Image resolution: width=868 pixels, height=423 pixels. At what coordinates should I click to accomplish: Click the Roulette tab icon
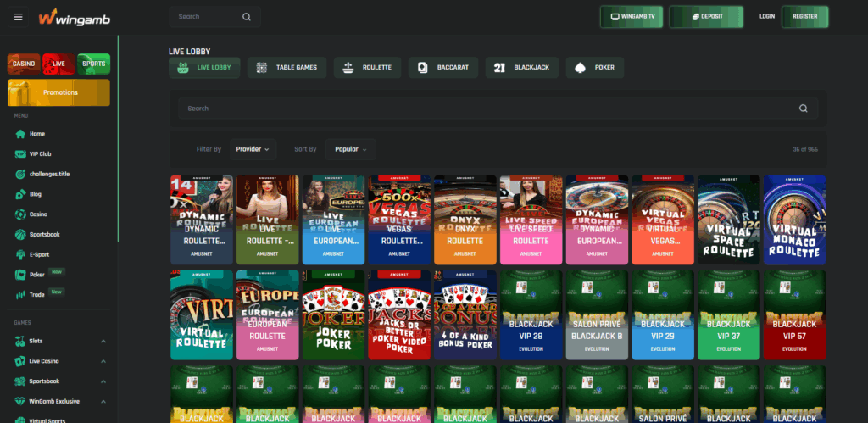pyautogui.click(x=348, y=68)
